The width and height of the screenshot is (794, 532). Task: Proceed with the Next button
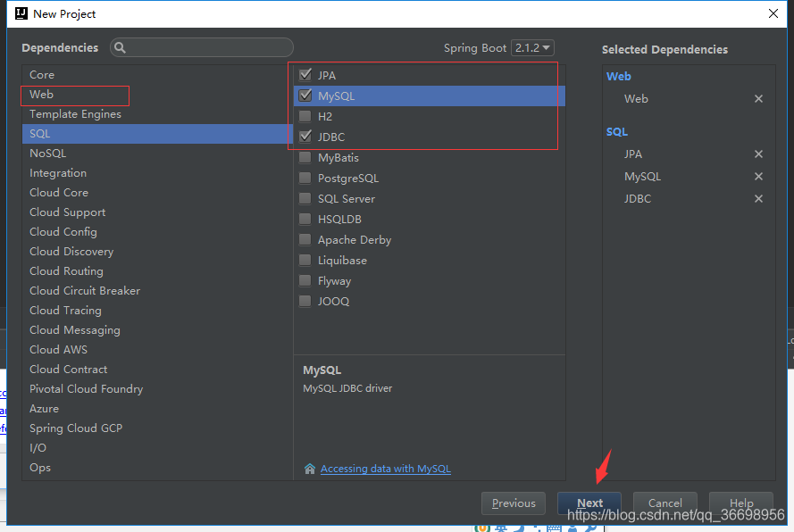pos(589,503)
